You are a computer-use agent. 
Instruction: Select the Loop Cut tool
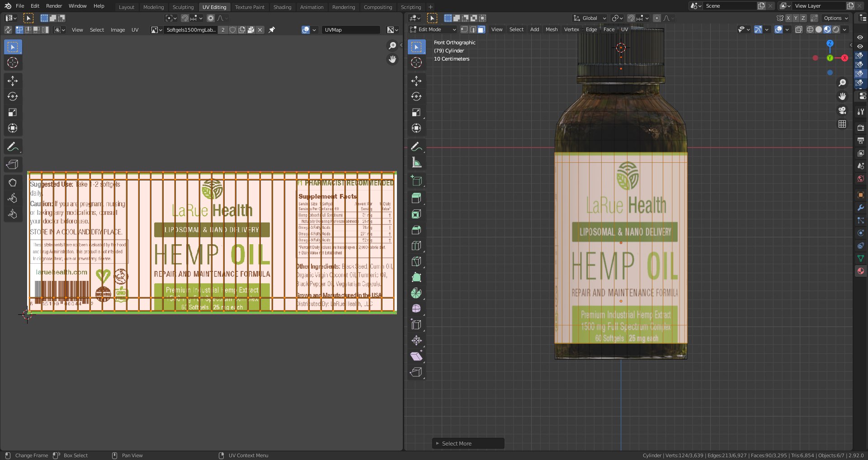point(416,246)
